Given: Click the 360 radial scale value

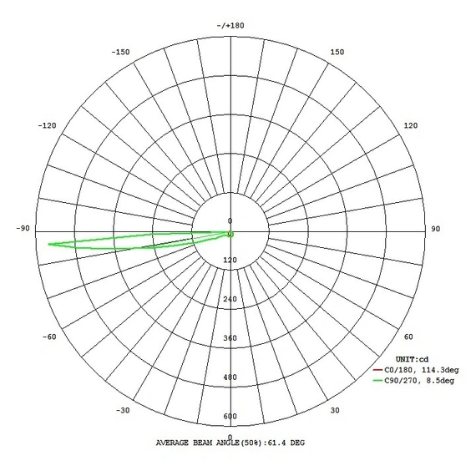Looking at the screenshot, I should (x=230, y=338).
